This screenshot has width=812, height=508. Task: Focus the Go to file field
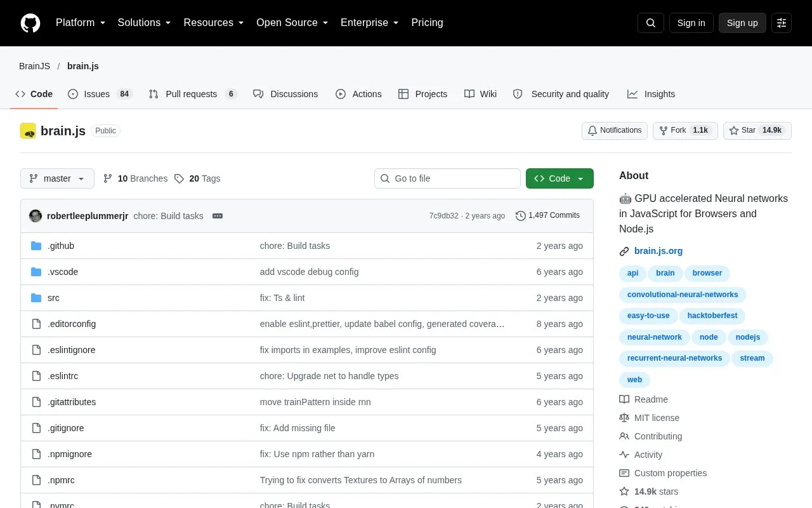pos(447,178)
